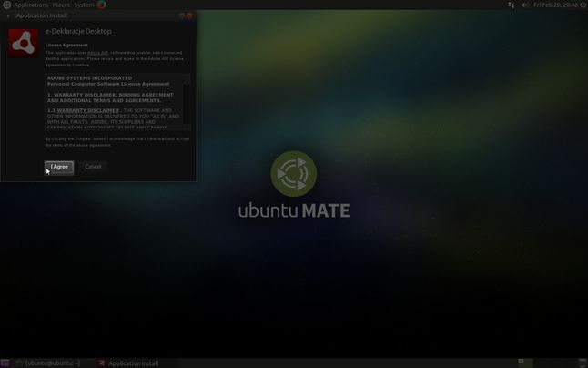Open the System menu
The width and height of the screenshot is (588, 368).
(84, 5)
